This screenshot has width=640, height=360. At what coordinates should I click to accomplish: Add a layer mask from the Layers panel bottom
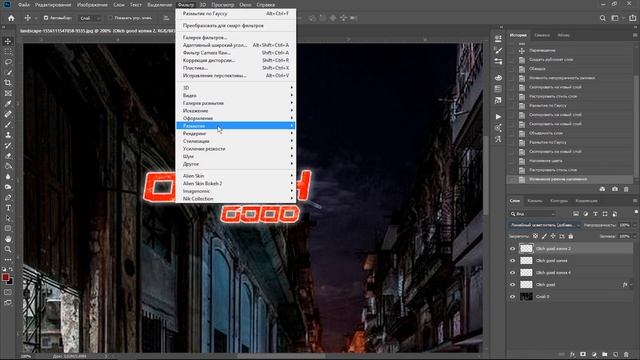tap(583, 354)
